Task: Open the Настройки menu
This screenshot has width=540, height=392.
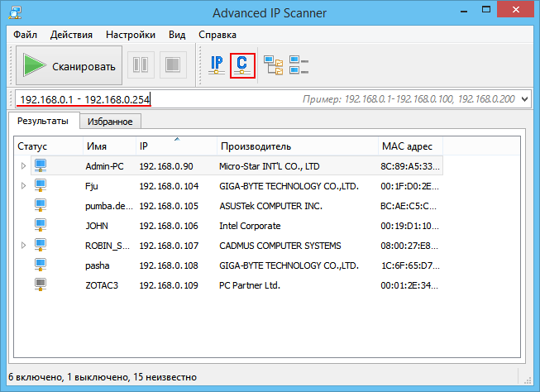Action: (x=130, y=35)
